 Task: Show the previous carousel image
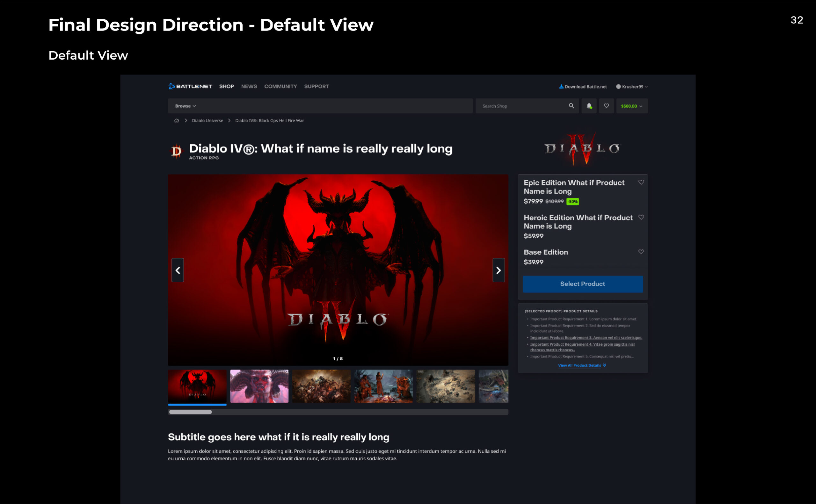point(178,270)
